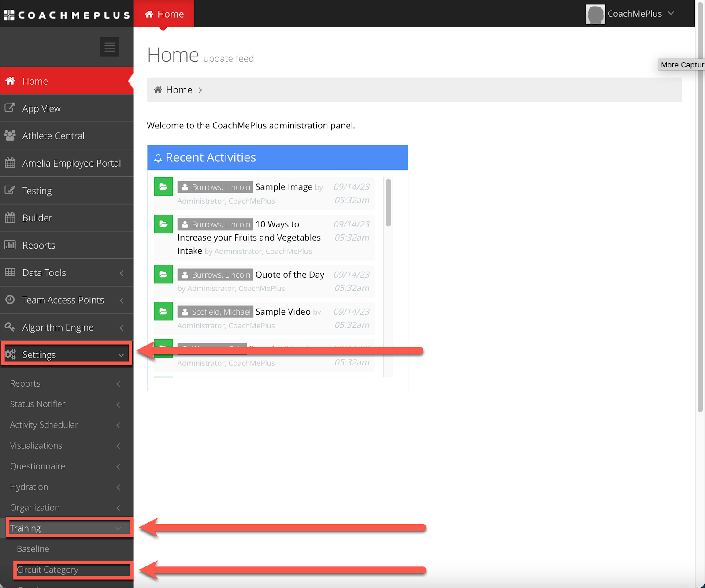The image size is (705, 588).
Task: Click Burrows, Lincoln tag on Quote of the Day
Action: tap(215, 275)
